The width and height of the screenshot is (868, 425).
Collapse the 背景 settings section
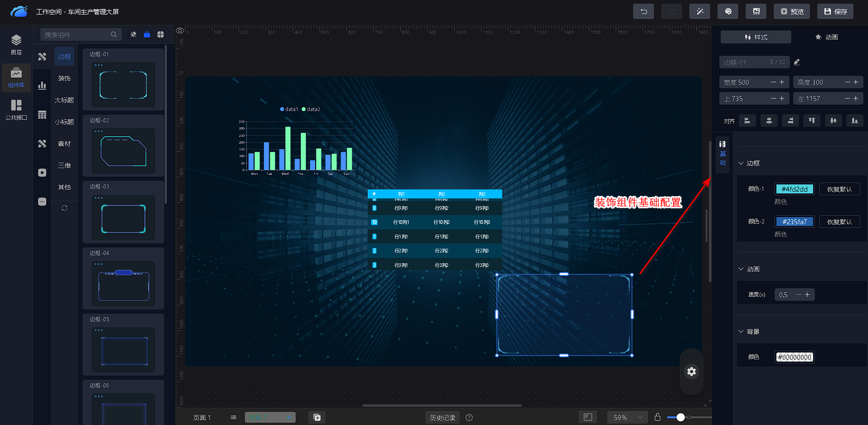[741, 332]
